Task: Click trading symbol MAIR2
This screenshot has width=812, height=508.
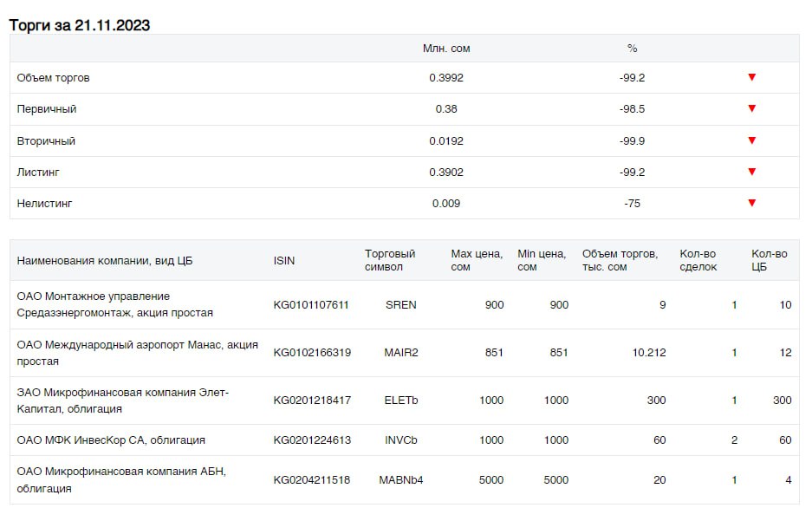Action: click(x=401, y=353)
